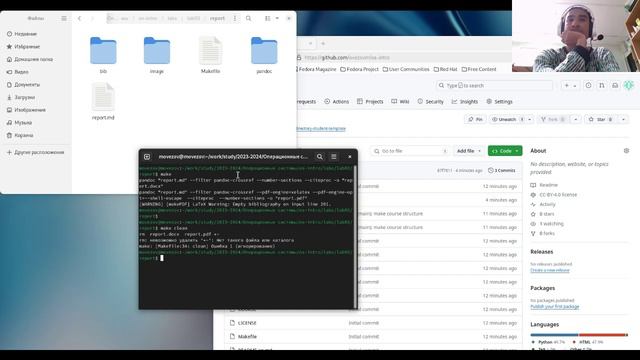Expand the Fork options dropdown arrow
The width and height of the screenshot is (640, 360).
(576, 119)
